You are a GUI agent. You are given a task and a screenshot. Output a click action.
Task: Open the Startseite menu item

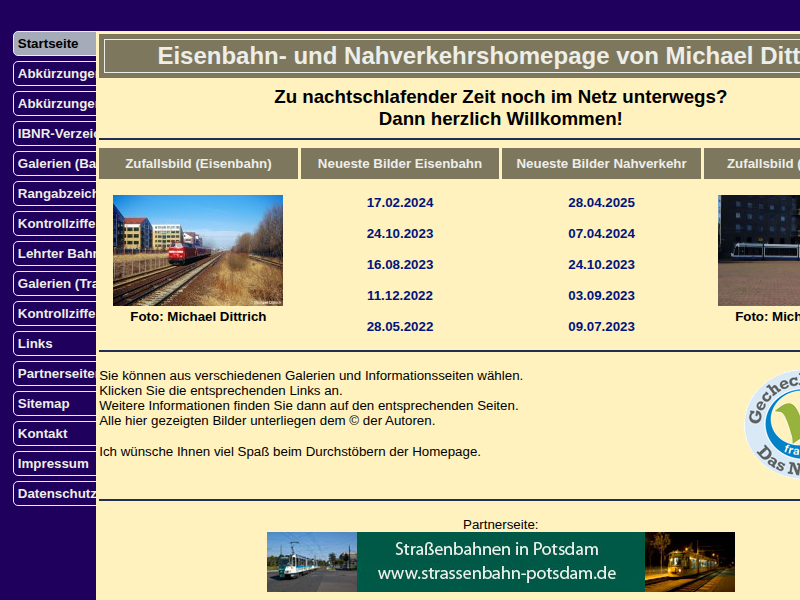[x=55, y=44]
